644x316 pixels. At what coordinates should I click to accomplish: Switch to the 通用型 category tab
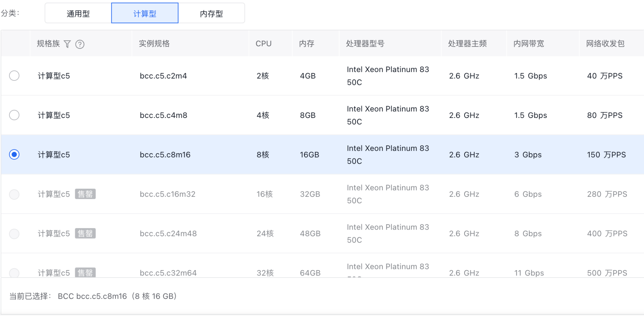78,13
